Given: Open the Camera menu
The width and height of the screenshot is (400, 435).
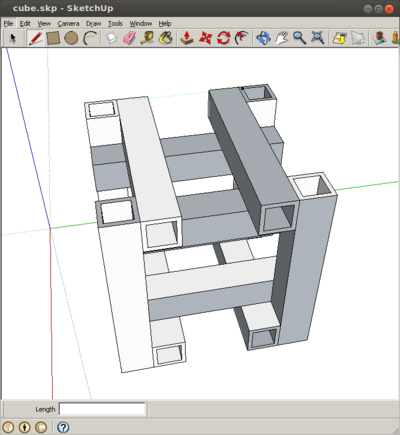Looking at the screenshot, I should 68,24.
